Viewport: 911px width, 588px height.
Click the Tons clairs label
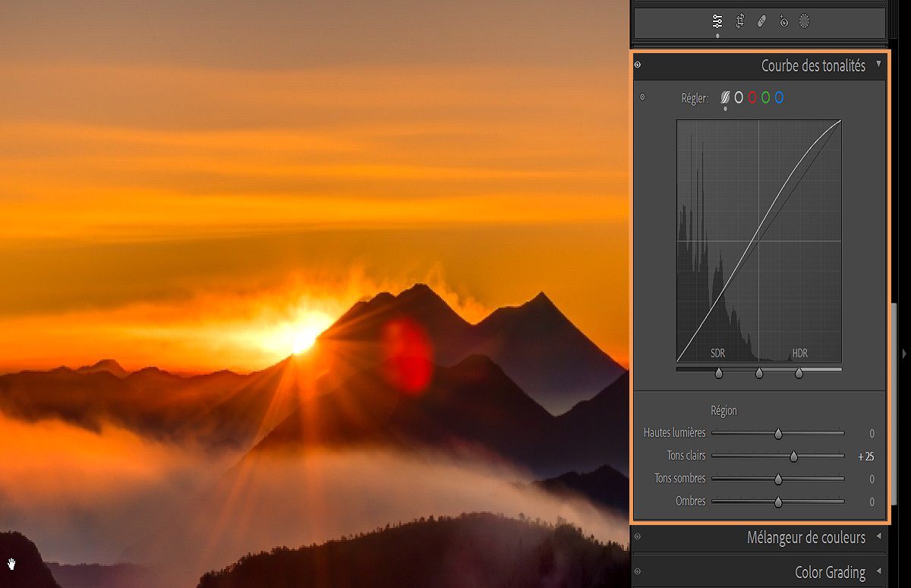point(686,456)
